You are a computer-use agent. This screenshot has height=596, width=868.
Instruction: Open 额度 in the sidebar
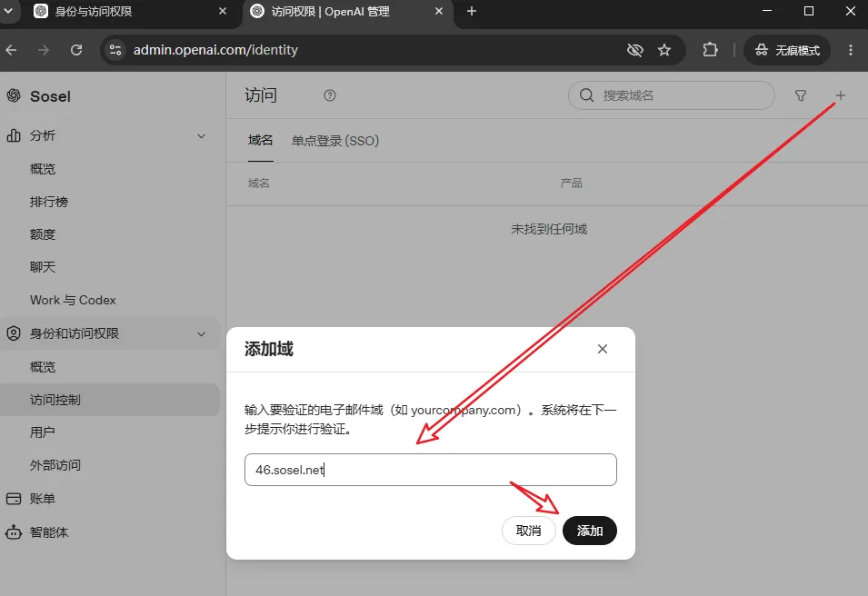(x=43, y=234)
